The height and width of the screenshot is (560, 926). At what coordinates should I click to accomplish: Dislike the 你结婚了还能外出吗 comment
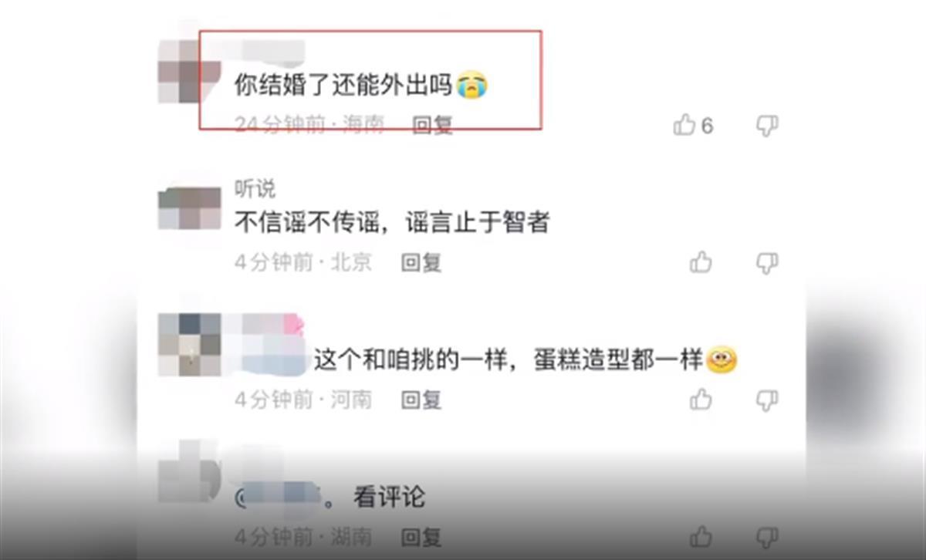766,126
